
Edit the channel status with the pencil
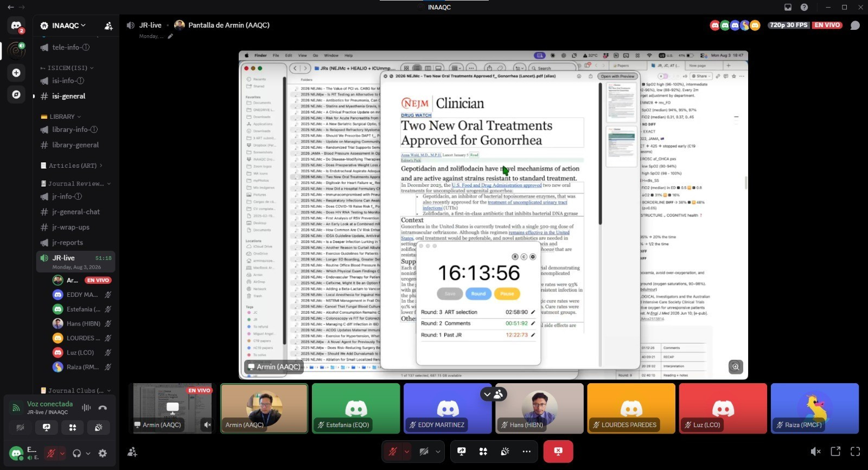(170, 36)
